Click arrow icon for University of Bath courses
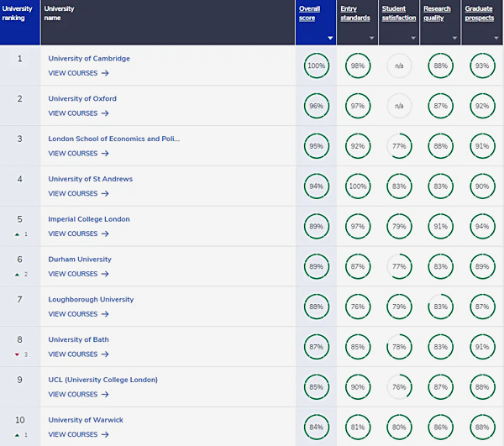The height and width of the screenshot is (446, 504). 105,354
